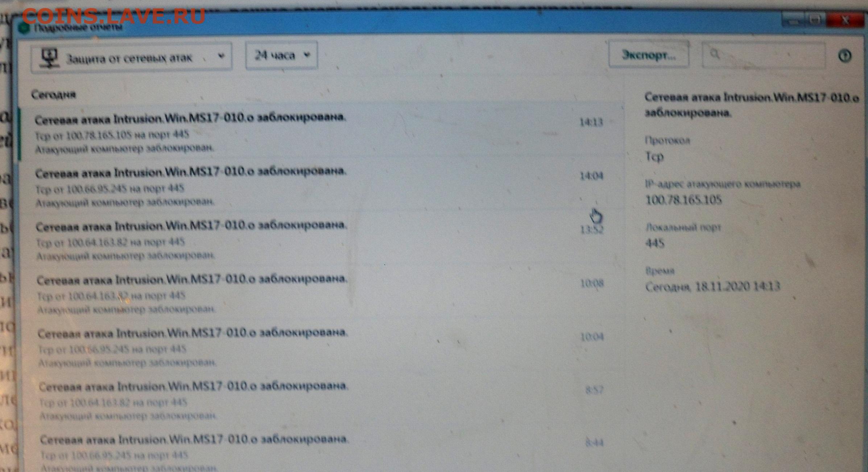Viewport: 868px width, 472px height.
Task: Click 'Сегодня, 18.11.2020 14:13' time value
Action: coord(712,286)
